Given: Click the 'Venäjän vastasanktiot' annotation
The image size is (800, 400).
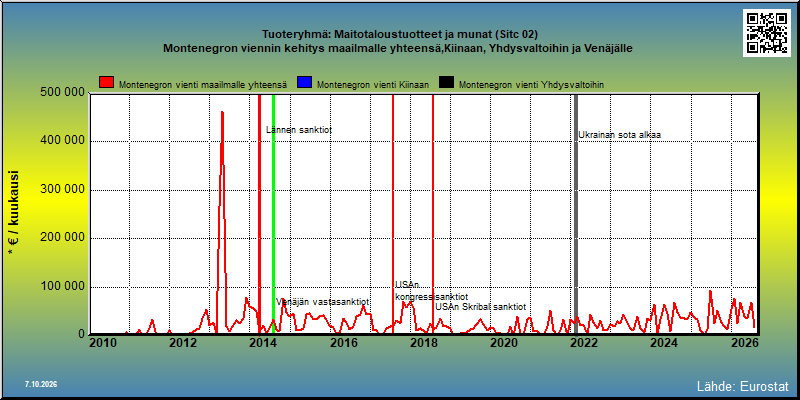Looking at the screenshot, I should (322, 302).
